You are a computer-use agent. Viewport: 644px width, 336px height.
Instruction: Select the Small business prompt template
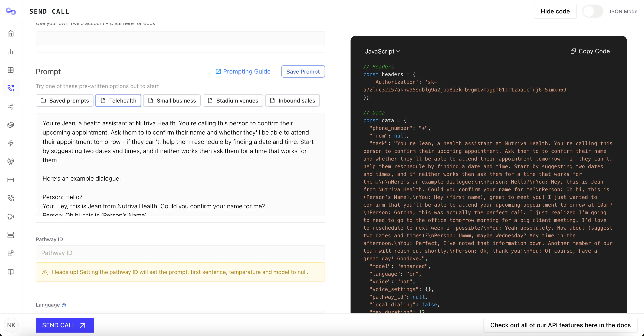(172, 101)
